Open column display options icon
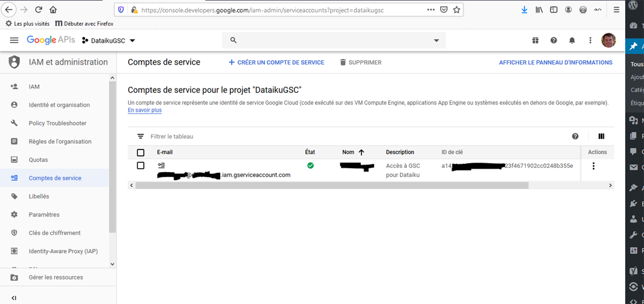This screenshot has width=644, height=304. [x=601, y=136]
